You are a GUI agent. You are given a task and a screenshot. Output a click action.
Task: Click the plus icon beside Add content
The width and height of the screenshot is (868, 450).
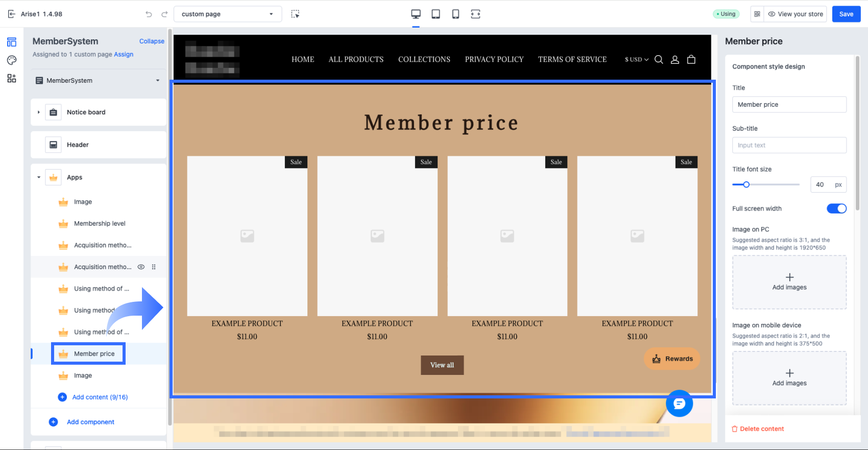62,397
